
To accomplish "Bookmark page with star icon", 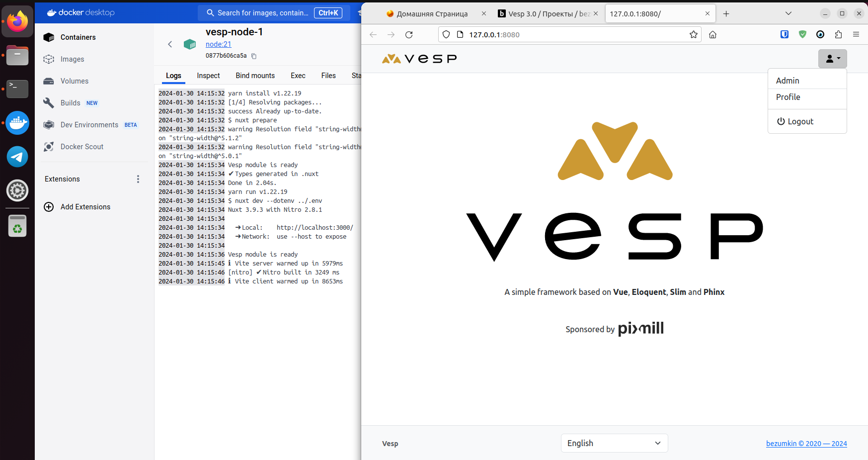I will [694, 34].
